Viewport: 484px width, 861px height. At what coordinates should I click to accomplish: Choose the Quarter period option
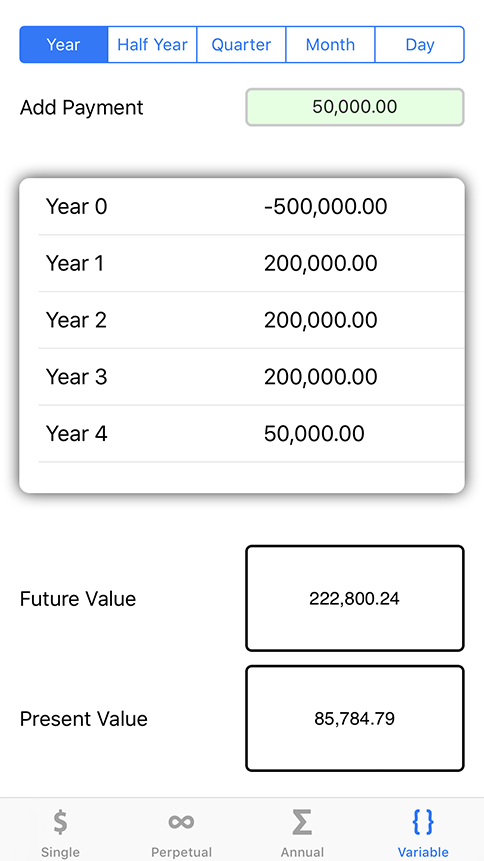241,44
